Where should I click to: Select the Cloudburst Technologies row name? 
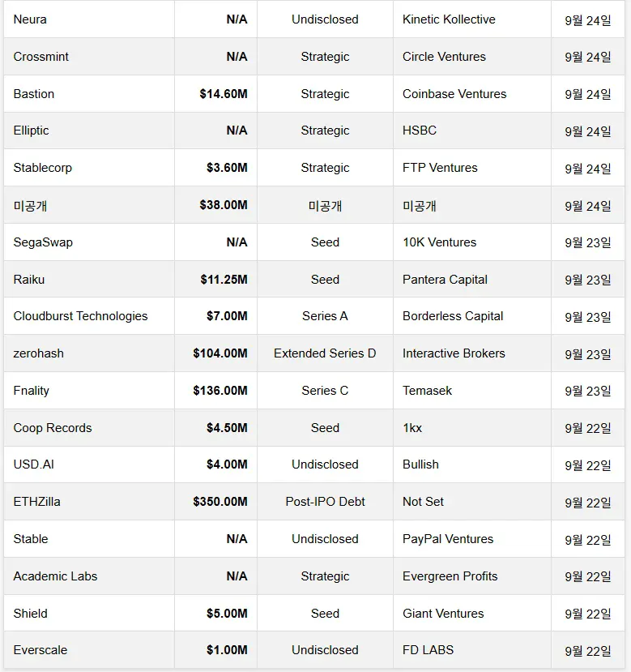pyautogui.click(x=81, y=316)
